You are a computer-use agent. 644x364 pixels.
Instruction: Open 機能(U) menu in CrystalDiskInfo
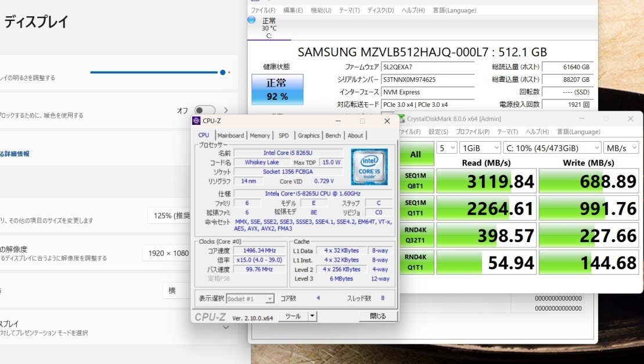pyautogui.click(x=321, y=10)
